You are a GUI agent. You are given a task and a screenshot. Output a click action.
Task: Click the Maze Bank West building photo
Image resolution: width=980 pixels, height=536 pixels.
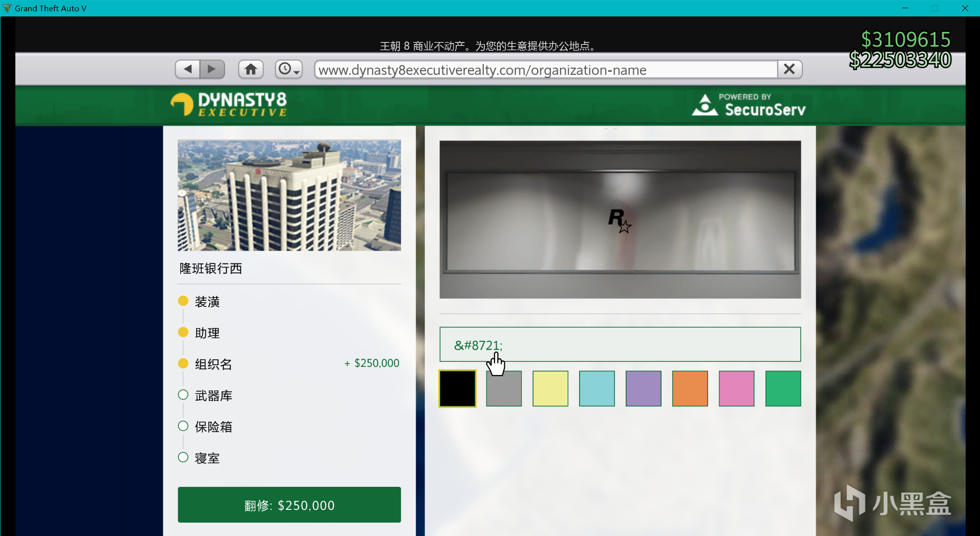click(x=289, y=195)
